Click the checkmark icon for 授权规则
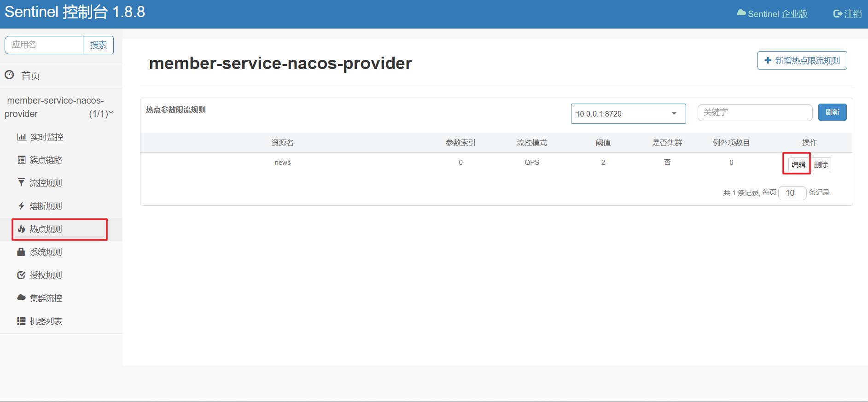 coord(21,275)
